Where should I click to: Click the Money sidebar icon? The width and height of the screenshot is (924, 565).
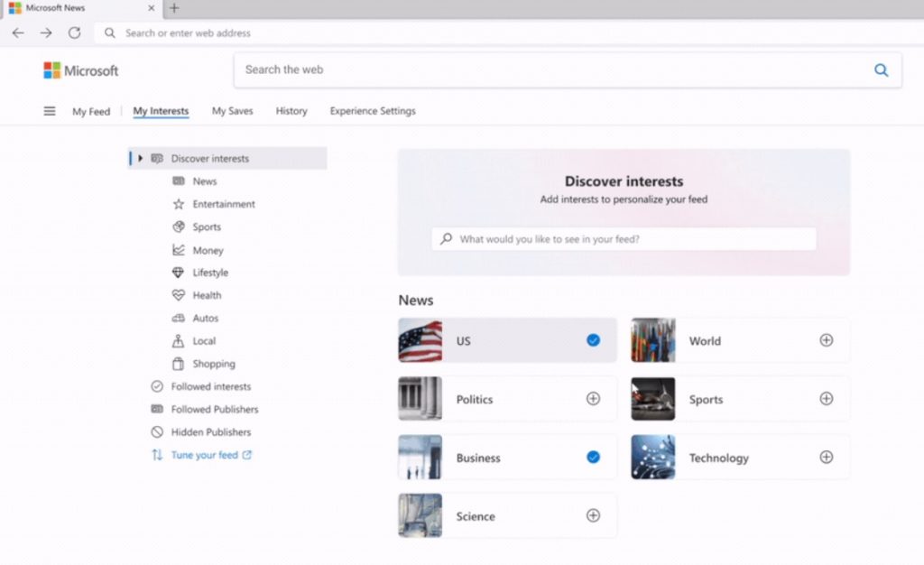coord(180,250)
